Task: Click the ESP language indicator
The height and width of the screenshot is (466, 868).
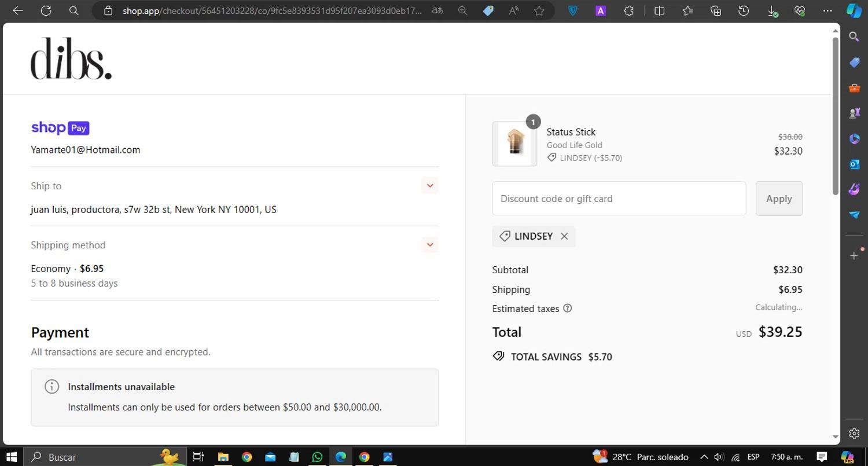Action: tap(753, 457)
